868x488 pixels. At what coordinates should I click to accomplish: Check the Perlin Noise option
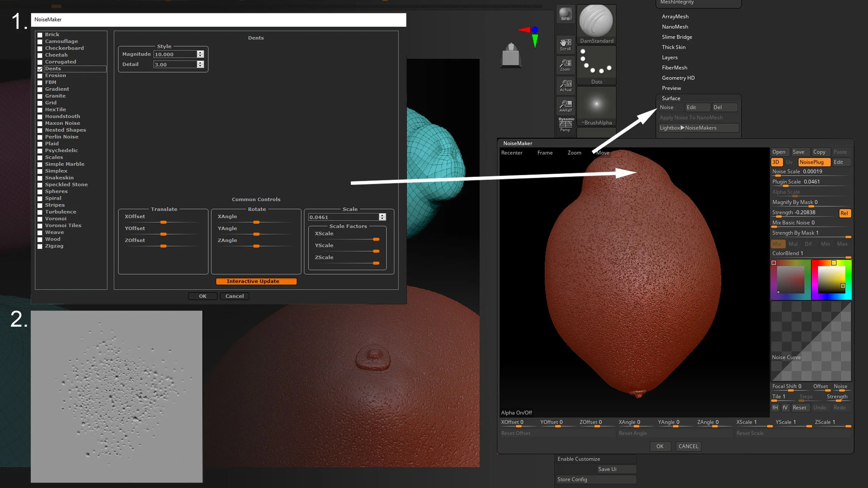pyautogui.click(x=40, y=137)
